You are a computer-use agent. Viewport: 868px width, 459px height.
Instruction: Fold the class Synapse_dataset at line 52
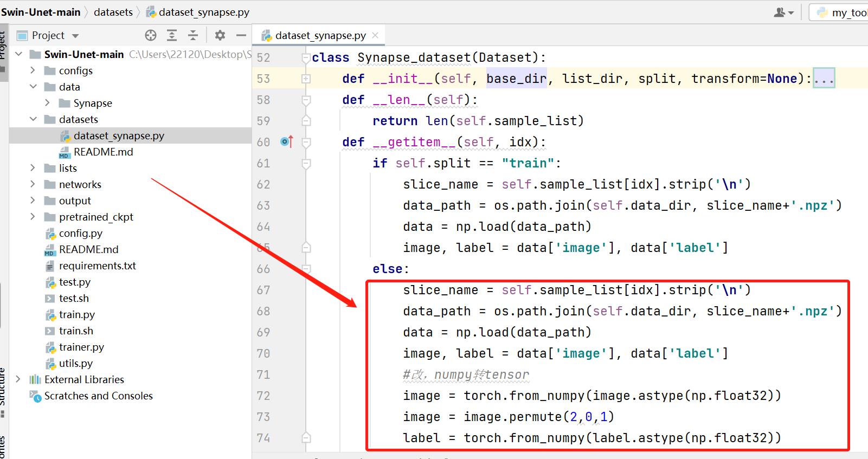(x=306, y=57)
